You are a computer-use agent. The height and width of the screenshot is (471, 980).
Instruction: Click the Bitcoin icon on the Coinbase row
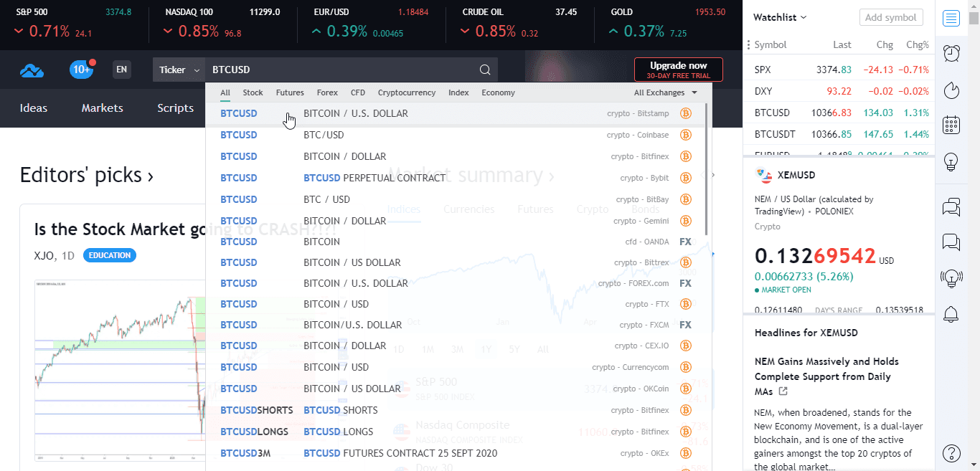pyautogui.click(x=685, y=135)
